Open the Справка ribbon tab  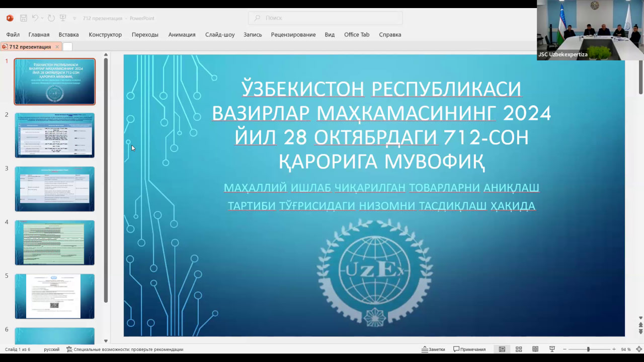click(390, 35)
